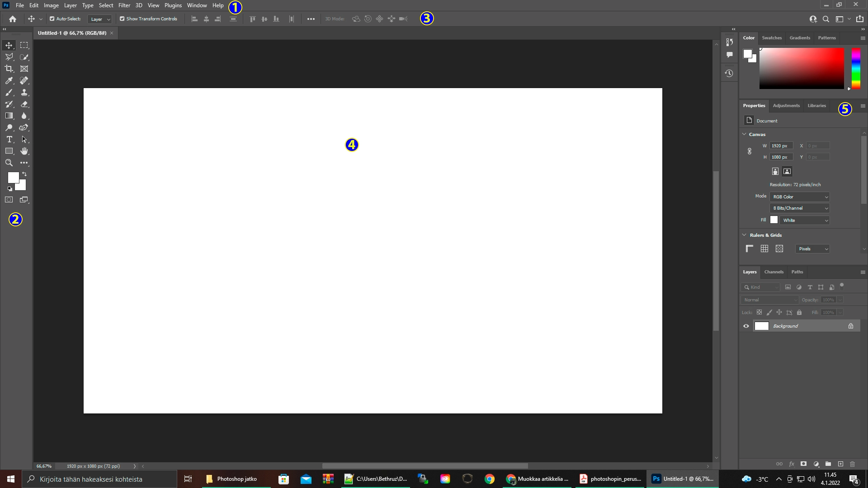The width and height of the screenshot is (868, 488).
Task: Switch to the Swatches tab
Action: 772,38
